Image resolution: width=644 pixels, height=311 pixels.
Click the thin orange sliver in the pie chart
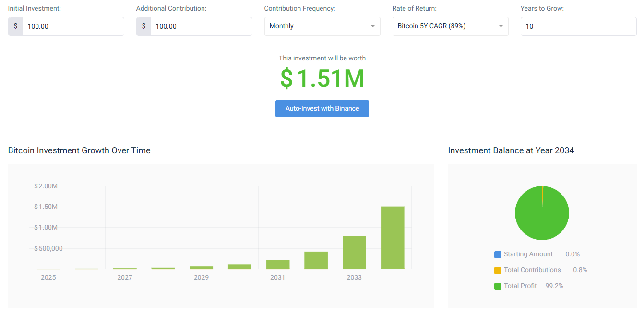pyautogui.click(x=543, y=192)
